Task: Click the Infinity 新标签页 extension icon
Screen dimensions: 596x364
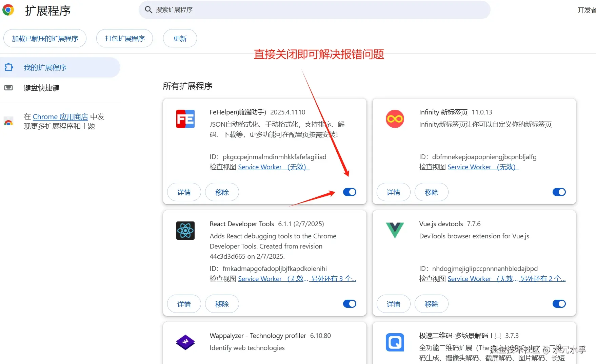Action: coord(395,119)
